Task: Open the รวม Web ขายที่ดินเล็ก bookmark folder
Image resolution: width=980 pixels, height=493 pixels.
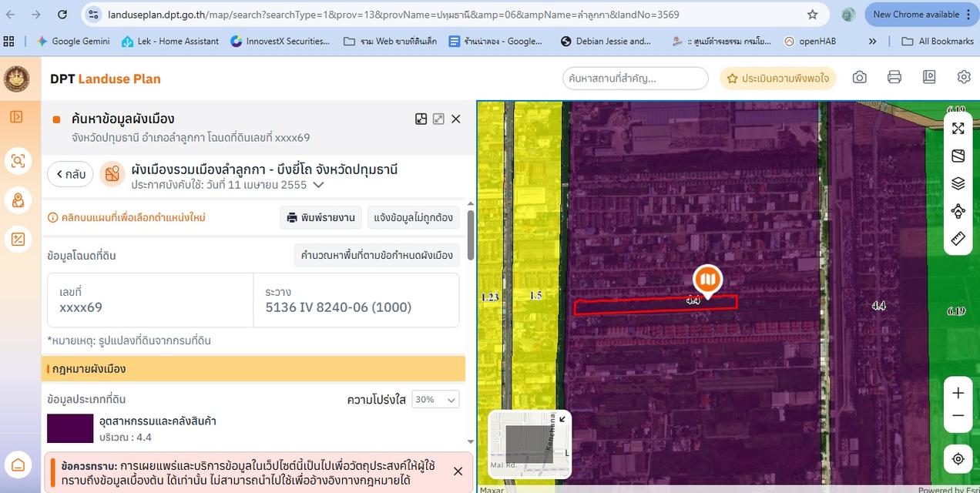Action: click(391, 41)
